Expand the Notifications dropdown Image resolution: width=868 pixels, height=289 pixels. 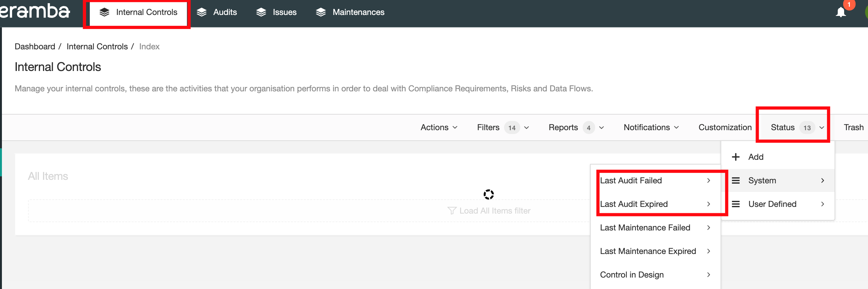tap(651, 127)
